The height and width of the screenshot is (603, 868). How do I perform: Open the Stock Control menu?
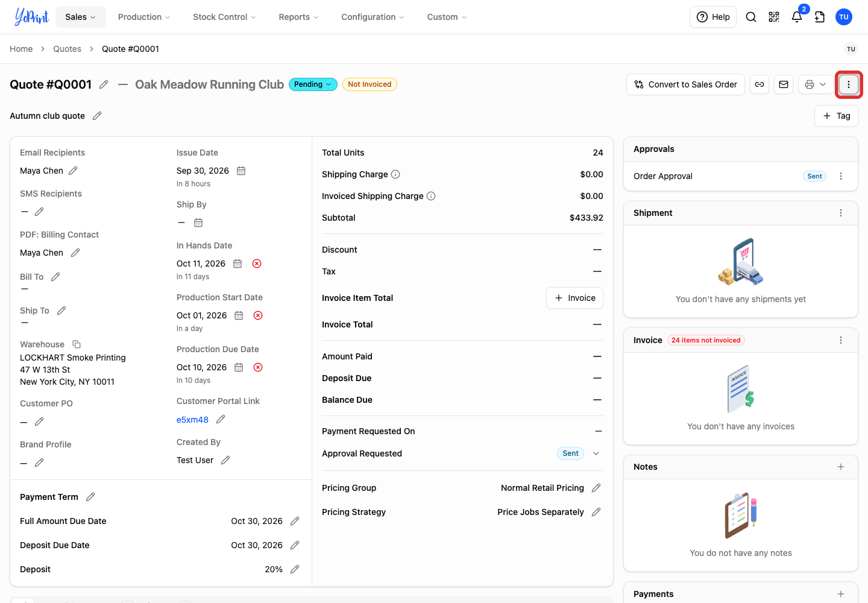(x=224, y=17)
